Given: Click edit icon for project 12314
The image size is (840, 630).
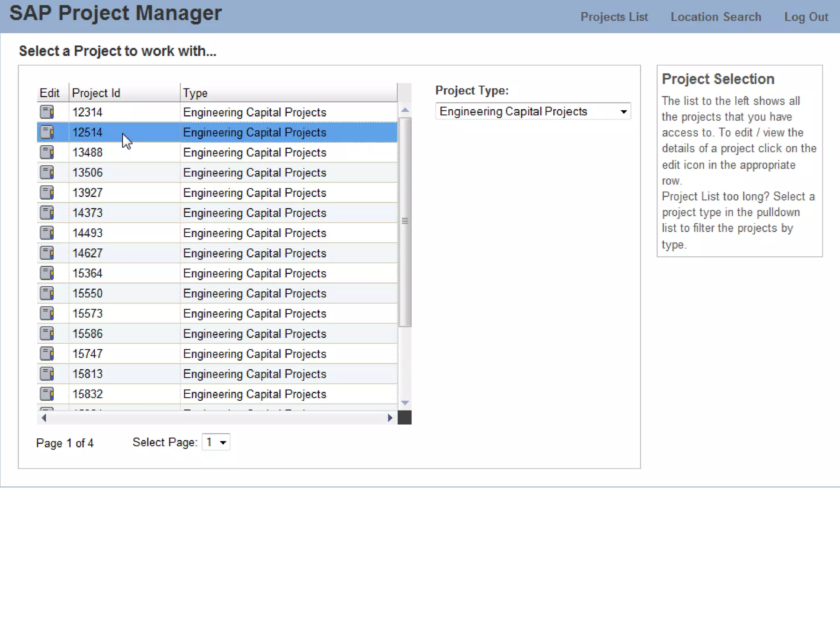Looking at the screenshot, I should [47, 112].
